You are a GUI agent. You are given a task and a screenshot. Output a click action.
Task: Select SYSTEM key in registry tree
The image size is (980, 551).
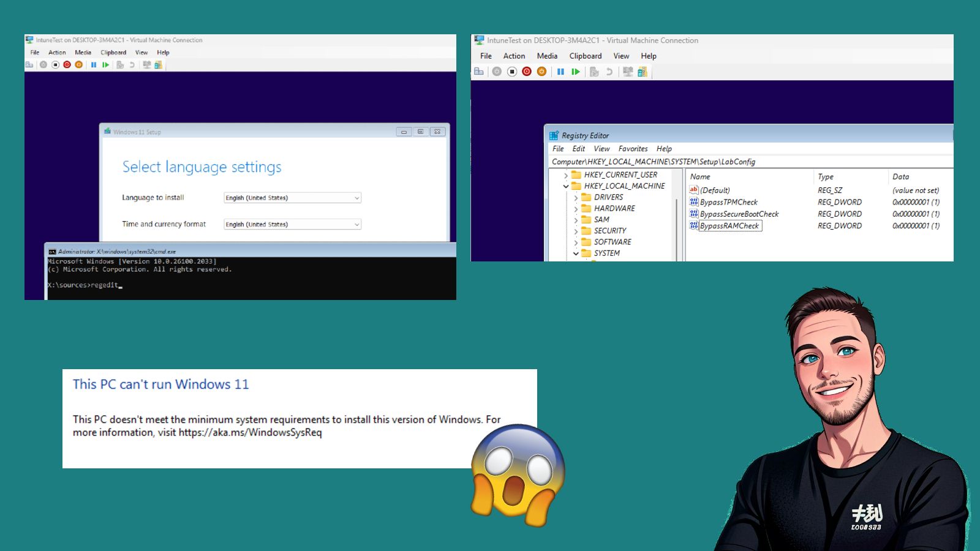[606, 253]
